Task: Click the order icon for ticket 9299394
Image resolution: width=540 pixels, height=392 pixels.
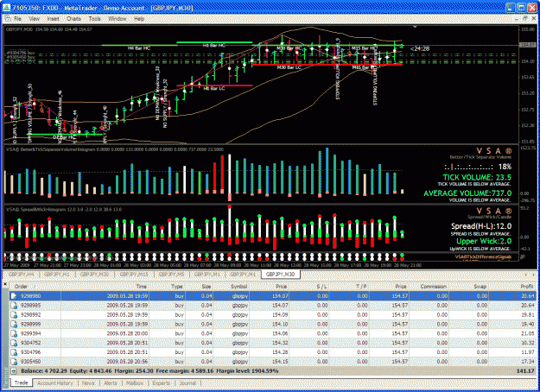Action: coord(14,333)
